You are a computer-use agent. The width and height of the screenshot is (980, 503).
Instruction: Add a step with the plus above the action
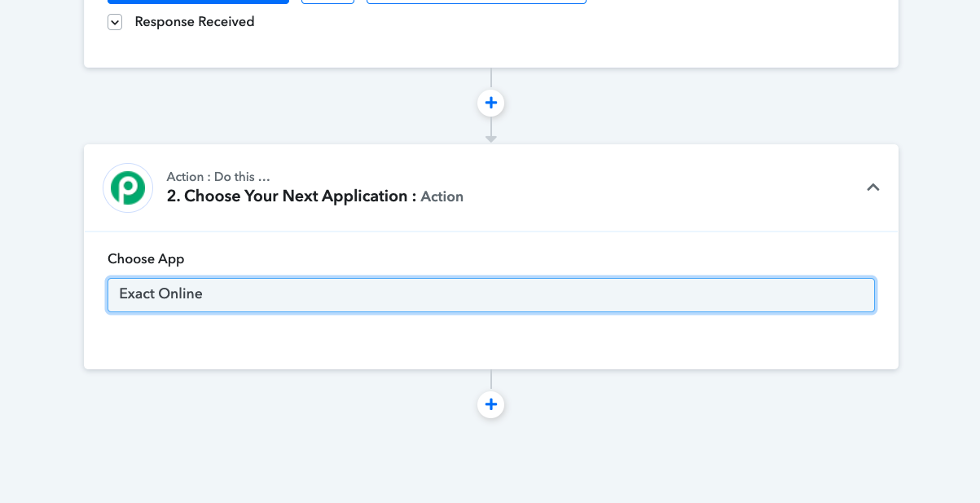(491, 104)
